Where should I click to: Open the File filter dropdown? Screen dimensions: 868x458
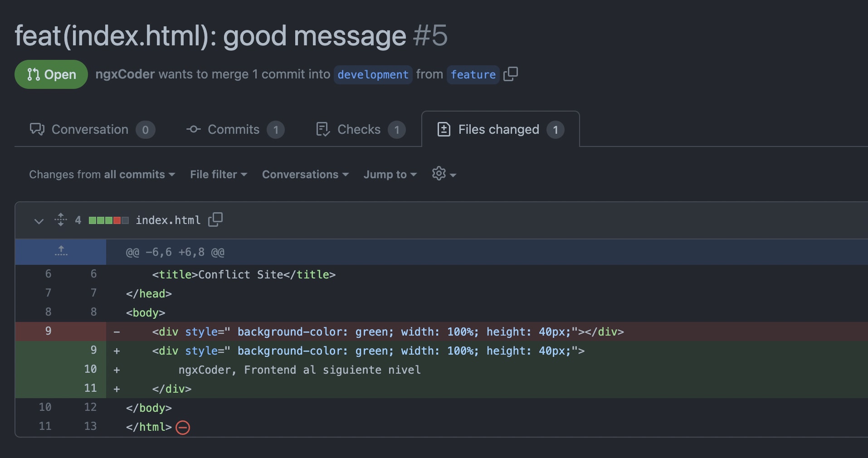click(219, 174)
